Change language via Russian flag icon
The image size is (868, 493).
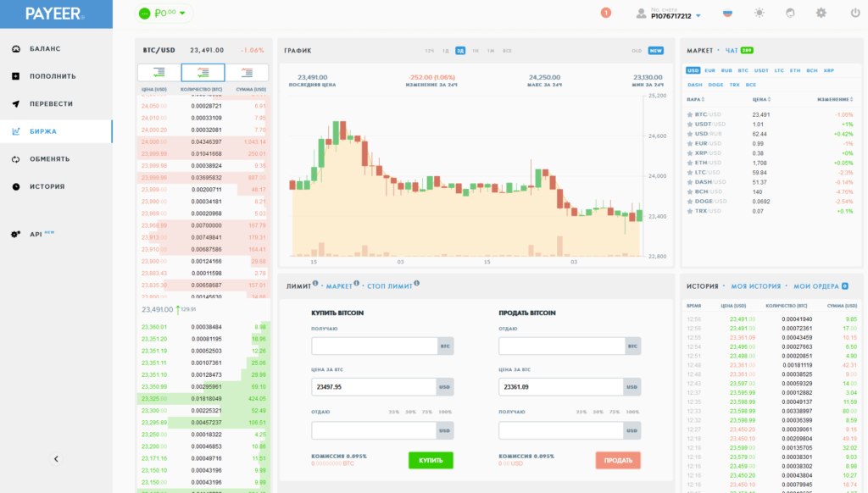727,14
